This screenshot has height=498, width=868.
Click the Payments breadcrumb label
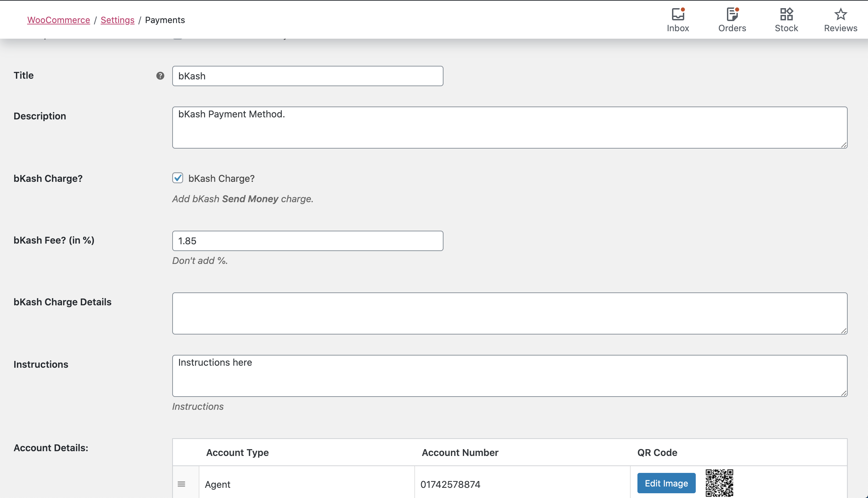click(x=165, y=20)
